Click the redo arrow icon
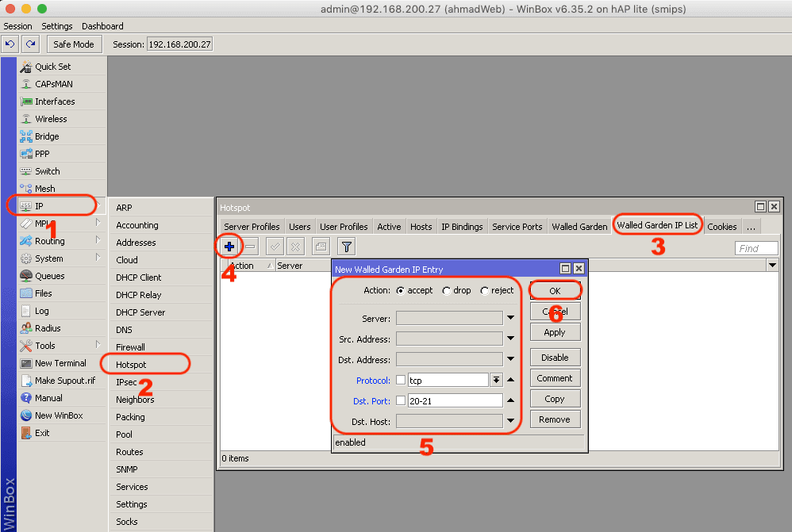 coord(30,44)
